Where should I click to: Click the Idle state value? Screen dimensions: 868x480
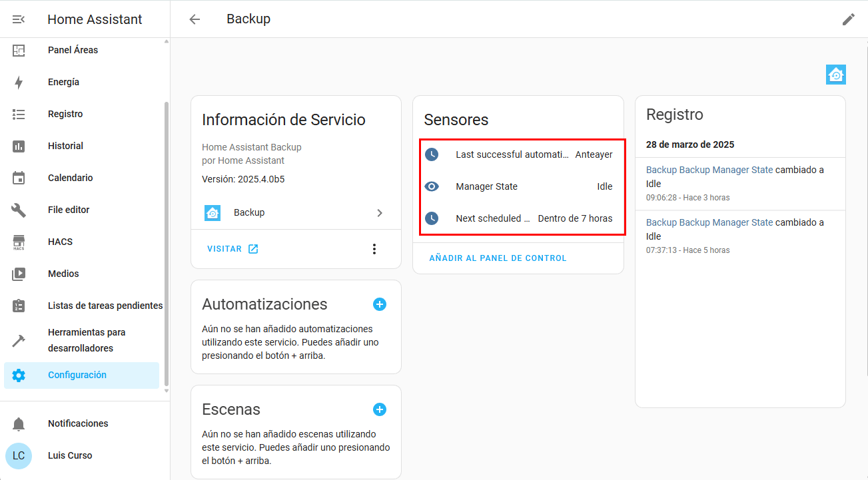click(605, 186)
